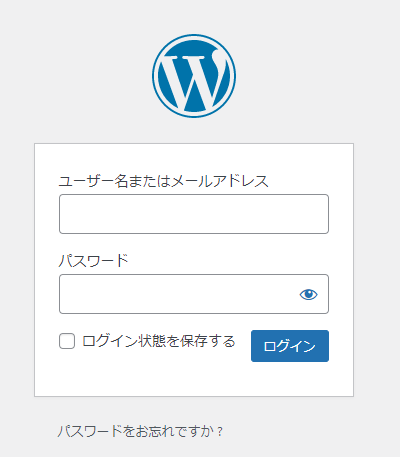
Task: Click the blue ログイン button
Action: click(x=290, y=346)
